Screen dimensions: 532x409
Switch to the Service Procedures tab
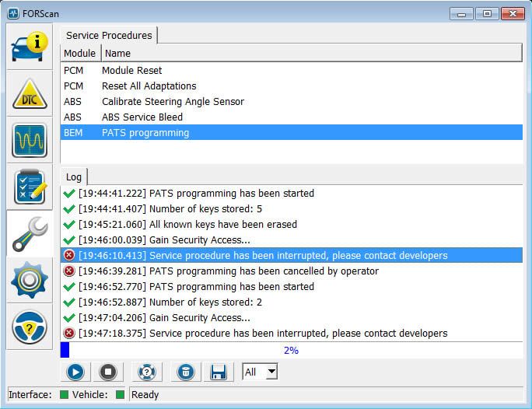pyautogui.click(x=109, y=35)
